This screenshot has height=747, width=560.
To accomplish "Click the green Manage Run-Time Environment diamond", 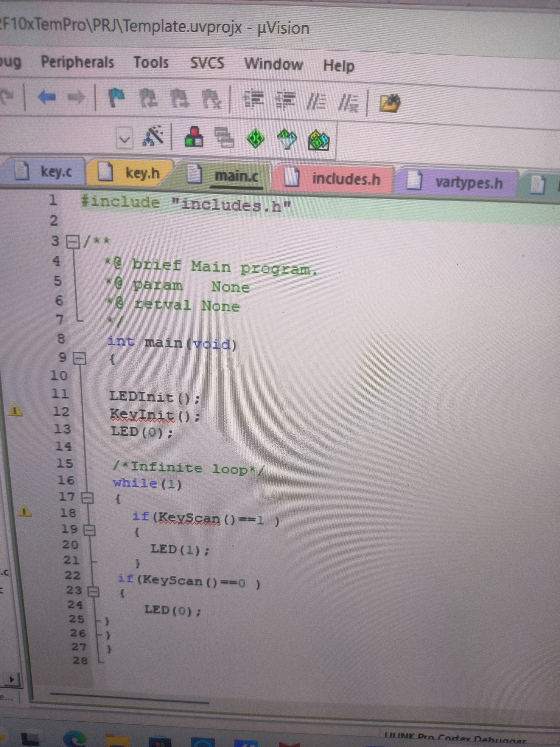I will 256,138.
